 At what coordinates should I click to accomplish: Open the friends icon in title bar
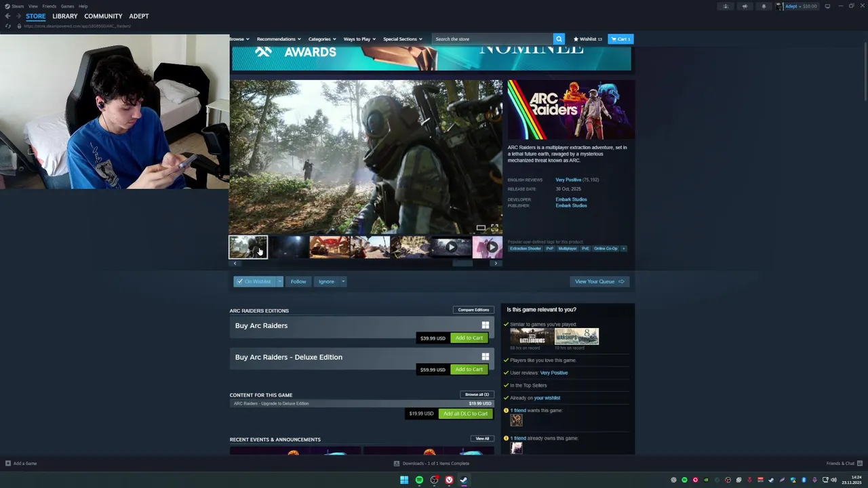pyautogui.click(x=726, y=6)
